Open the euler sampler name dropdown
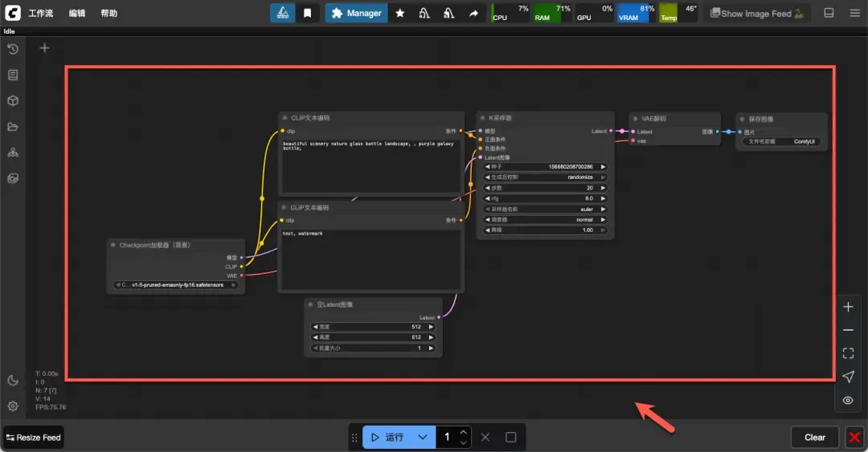868x452 pixels. click(545, 209)
